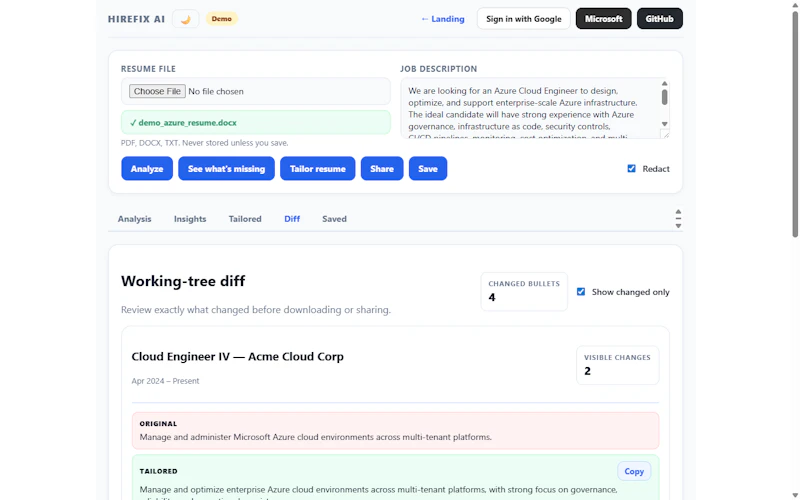The width and height of the screenshot is (800, 500).
Task: Click job description scrollbar up arrow
Action: pos(664,83)
